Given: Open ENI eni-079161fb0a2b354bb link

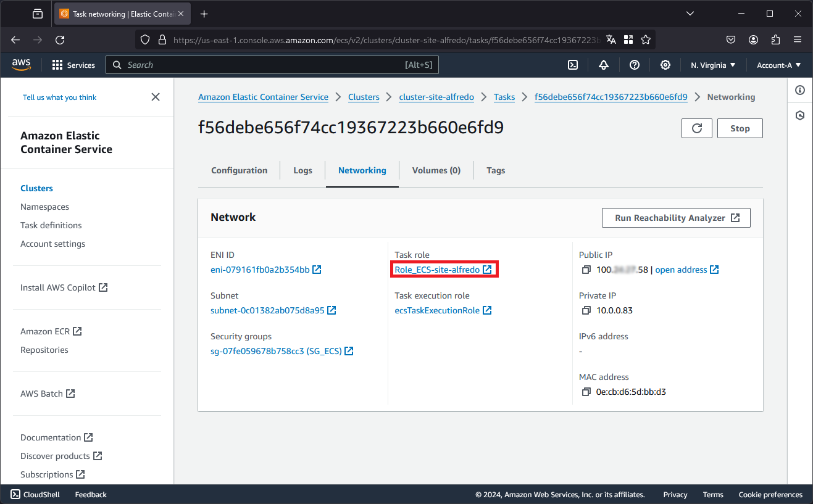Looking at the screenshot, I should (x=266, y=270).
